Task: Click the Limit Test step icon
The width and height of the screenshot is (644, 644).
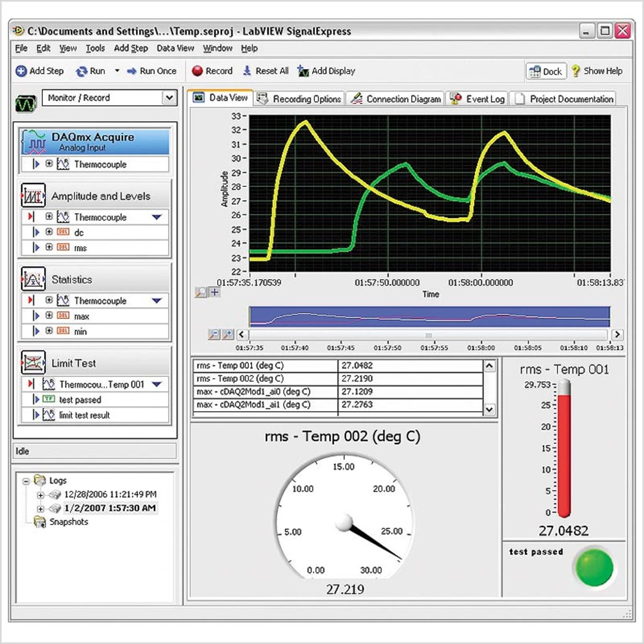Action: pos(33,362)
